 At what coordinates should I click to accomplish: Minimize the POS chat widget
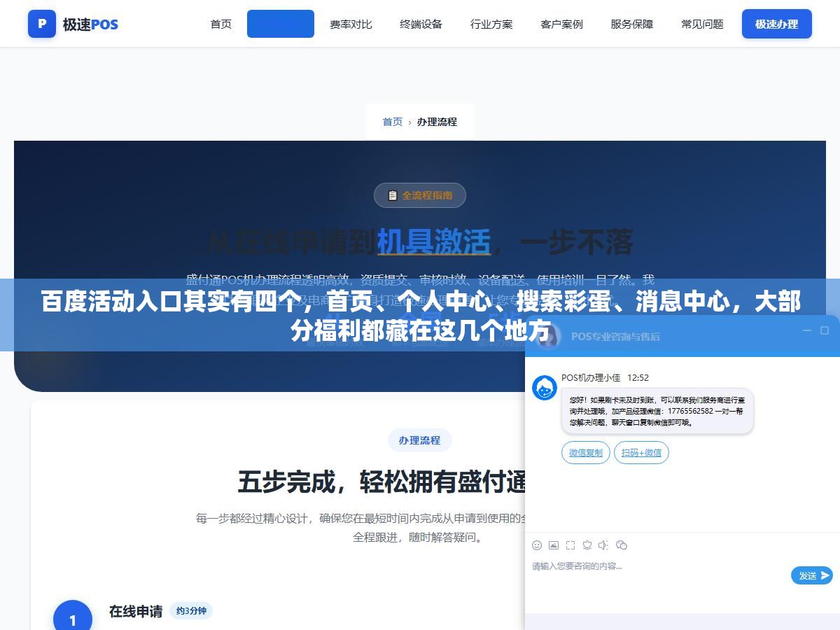pos(806,330)
